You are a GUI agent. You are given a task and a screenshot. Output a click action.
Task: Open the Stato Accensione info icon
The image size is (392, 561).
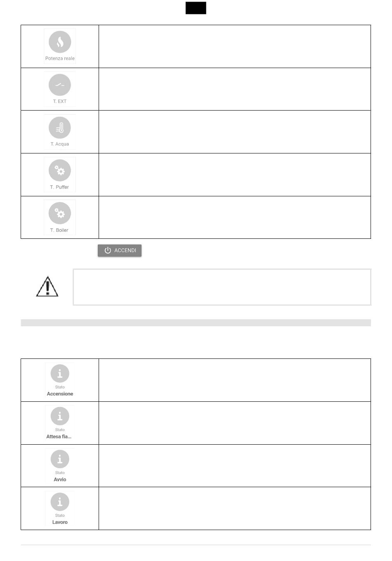(60, 373)
